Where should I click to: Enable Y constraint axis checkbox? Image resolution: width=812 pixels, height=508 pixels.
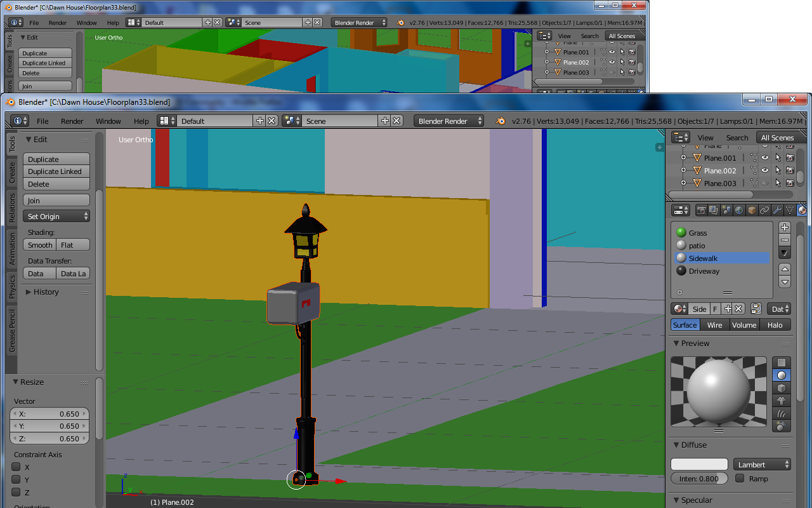tap(16, 479)
